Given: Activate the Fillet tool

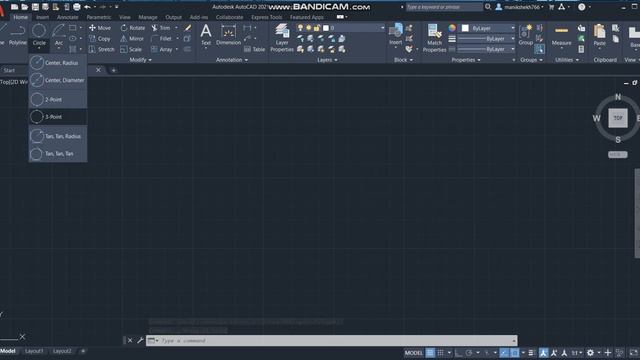Looking at the screenshot, I should point(161,38).
